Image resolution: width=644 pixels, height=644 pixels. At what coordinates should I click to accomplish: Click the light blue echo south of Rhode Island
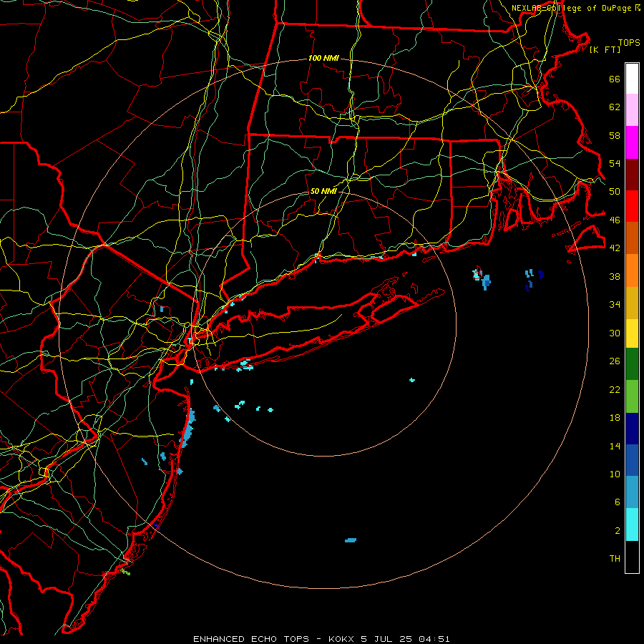(x=486, y=282)
